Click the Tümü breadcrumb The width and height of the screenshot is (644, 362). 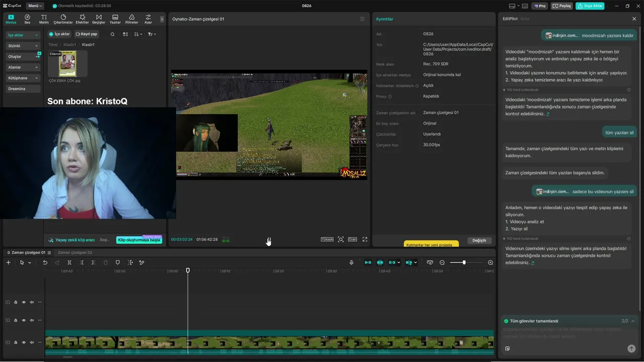[x=53, y=45]
